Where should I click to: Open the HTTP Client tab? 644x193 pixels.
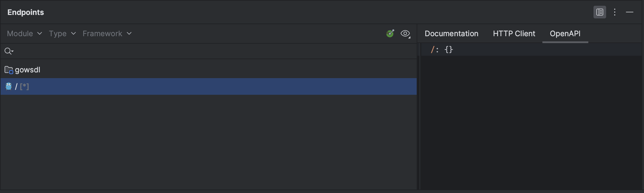513,34
